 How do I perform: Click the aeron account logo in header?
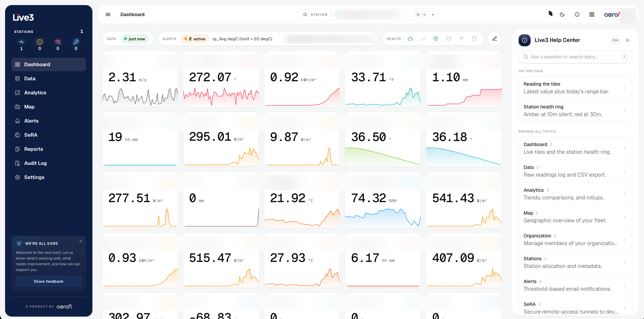(x=612, y=14)
